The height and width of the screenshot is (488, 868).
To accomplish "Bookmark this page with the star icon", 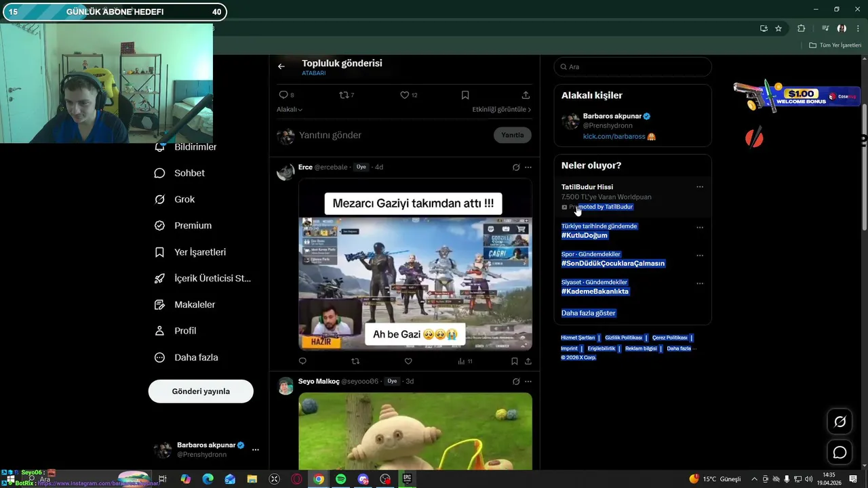I will (x=778, y=28).
